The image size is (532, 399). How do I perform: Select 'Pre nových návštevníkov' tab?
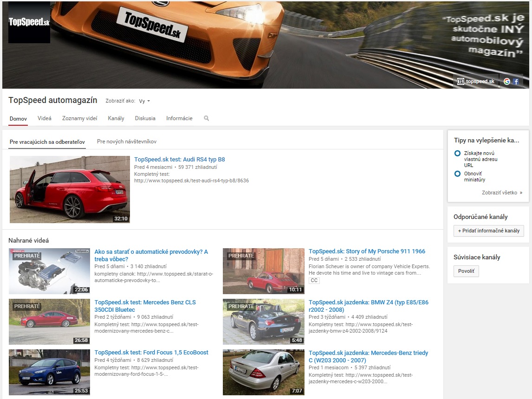127,142
